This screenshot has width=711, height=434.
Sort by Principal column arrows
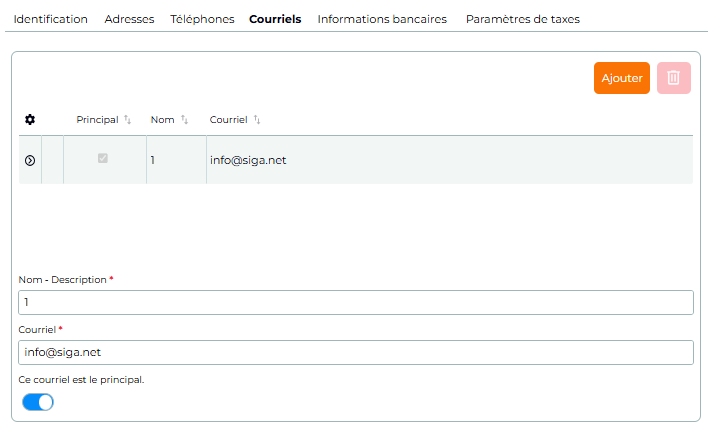pyautogui.click(x=127, y=120)
